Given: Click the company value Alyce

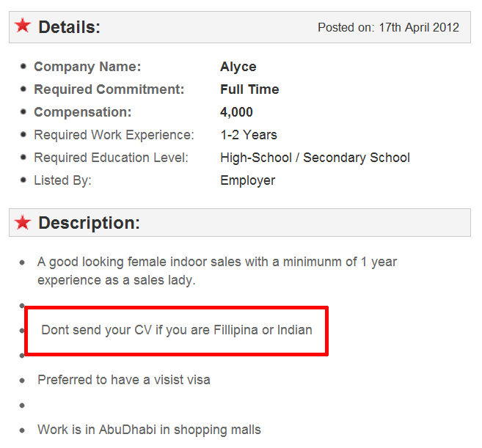Looking at the screenshot, I should point(238,67).
